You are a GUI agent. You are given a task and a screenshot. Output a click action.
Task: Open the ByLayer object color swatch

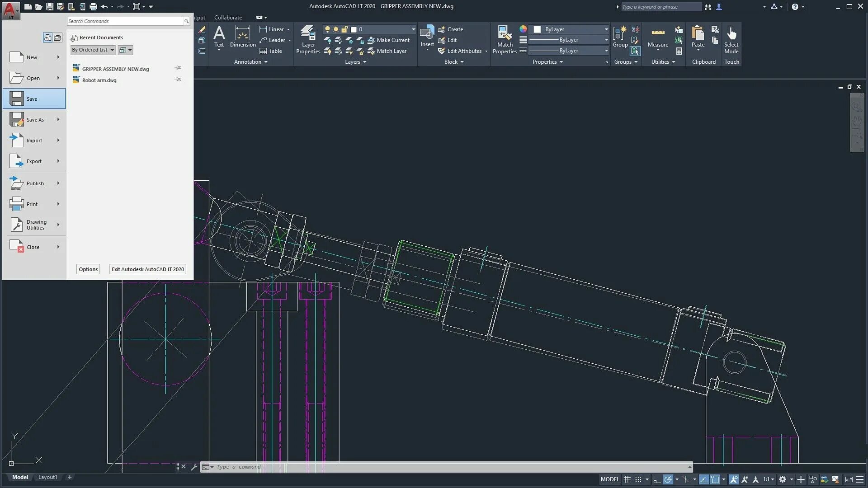pos(538,29)
